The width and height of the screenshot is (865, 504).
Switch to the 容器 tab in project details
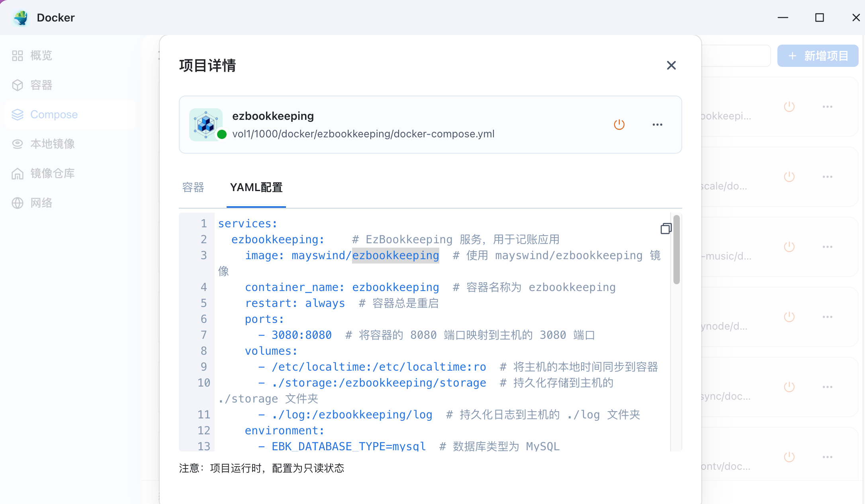tap(193, 187)
